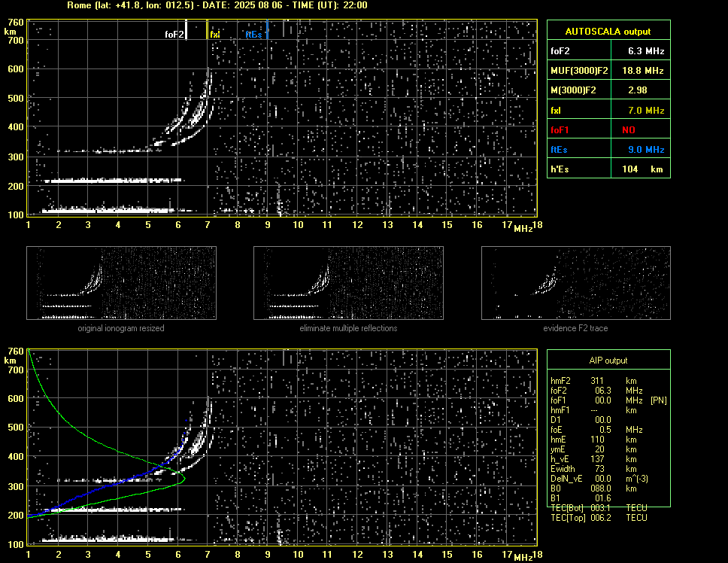Click the 9 MHz tick label under upper ionogram
Image resolution: width=728 pixels, height=563 pixels.
pos(268,225)
